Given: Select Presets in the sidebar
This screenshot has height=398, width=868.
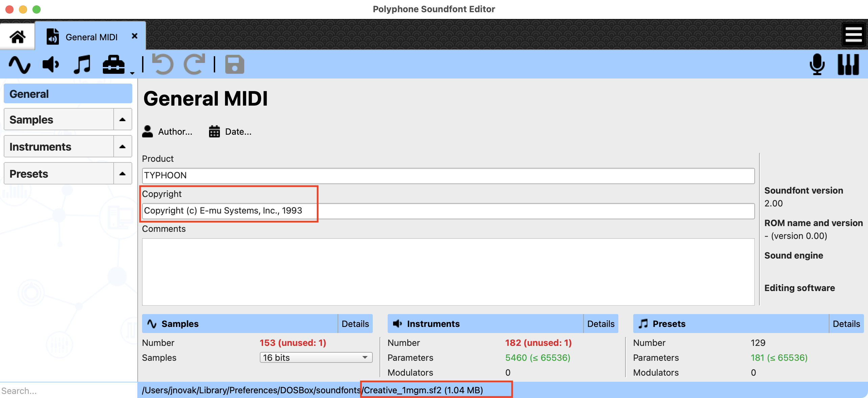Looking at the screenshot, I should (x=59, y=174).
